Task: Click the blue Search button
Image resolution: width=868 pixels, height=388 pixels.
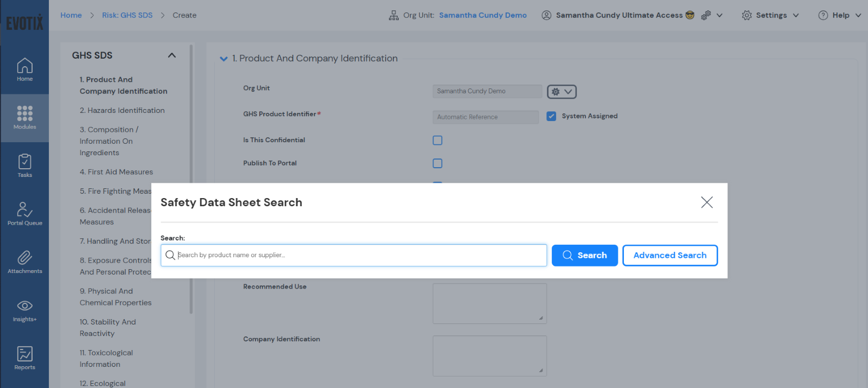Action: coord(584,256)
